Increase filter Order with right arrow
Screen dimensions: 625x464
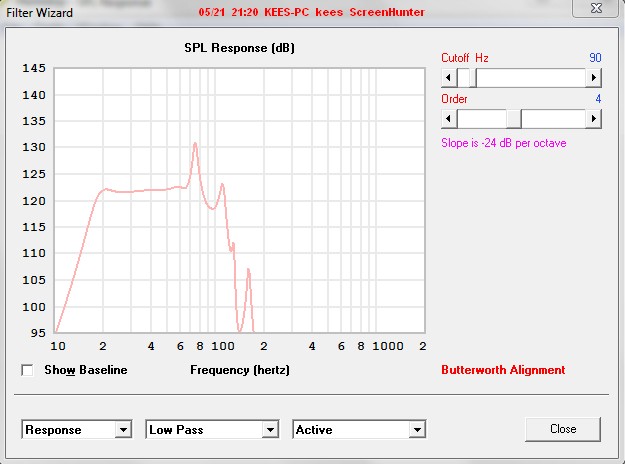[x=594, y=118]
